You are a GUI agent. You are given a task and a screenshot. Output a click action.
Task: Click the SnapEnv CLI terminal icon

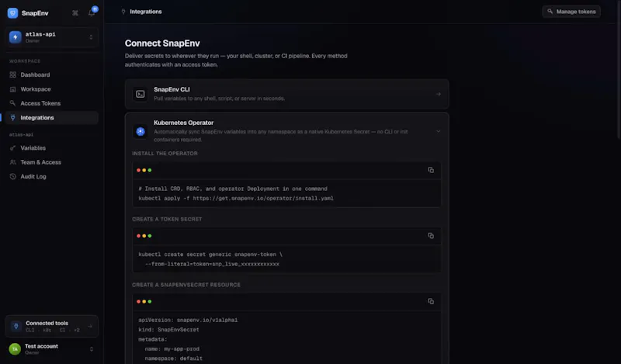coord(141,94)
